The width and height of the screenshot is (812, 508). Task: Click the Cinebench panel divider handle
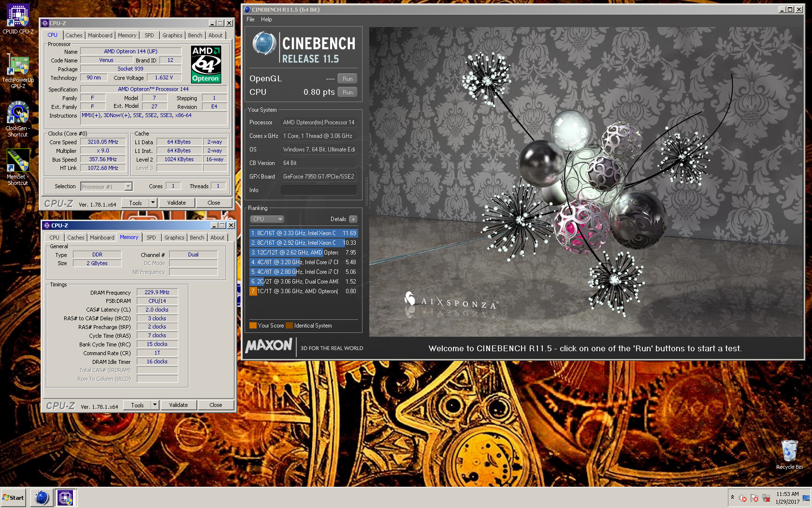pyautogui.click(x=366, y=191)
